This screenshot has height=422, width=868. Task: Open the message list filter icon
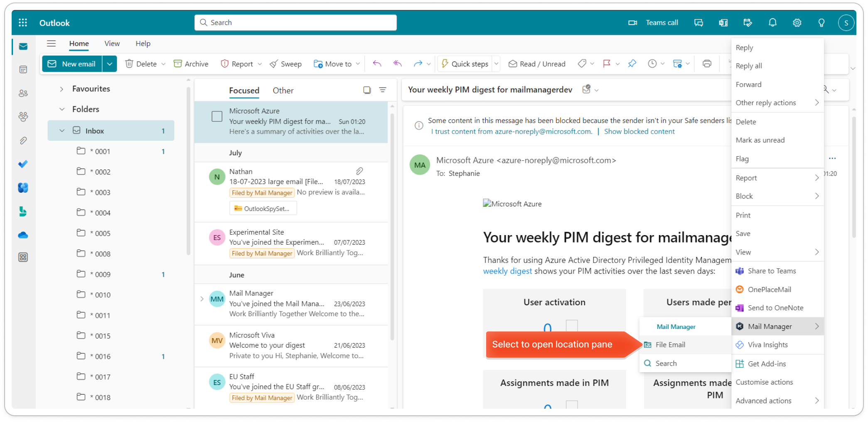click(x=383, y=90)
